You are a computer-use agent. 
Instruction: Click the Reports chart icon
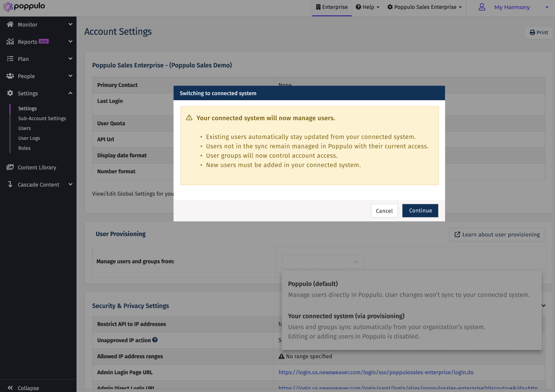coord(10,42)
